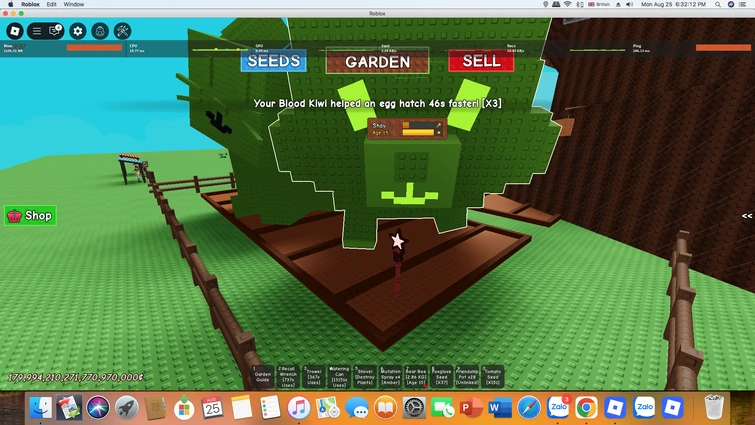Open Safari in Dock

(529, 408)
